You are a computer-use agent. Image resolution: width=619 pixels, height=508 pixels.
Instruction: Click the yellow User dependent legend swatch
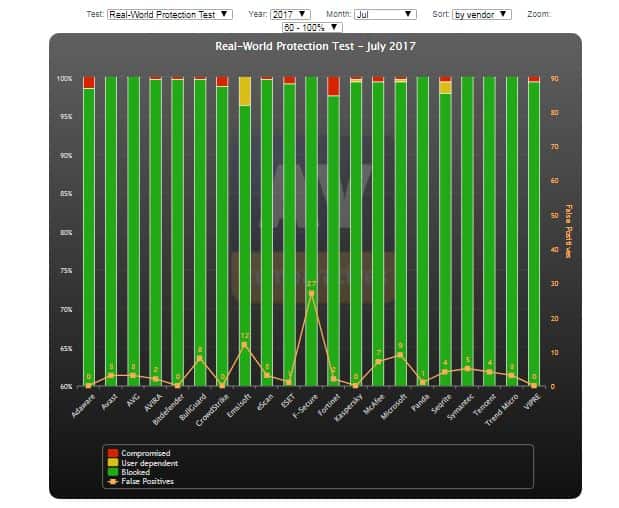coord(113,462)
